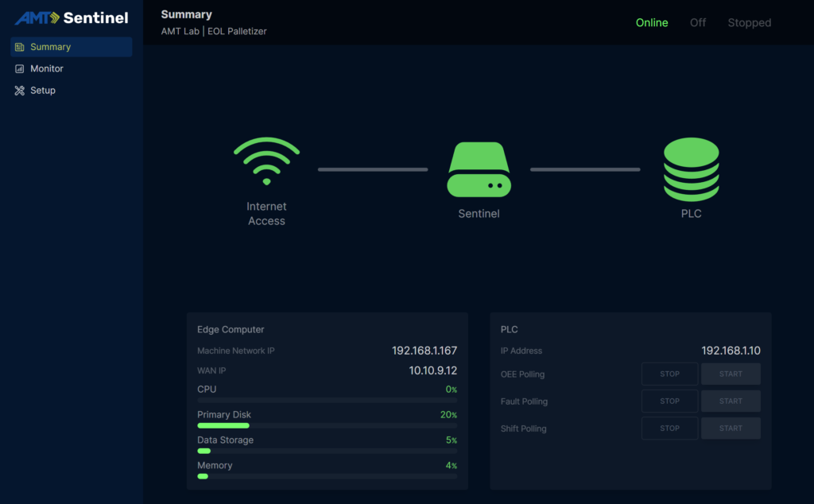
Task: Click the Online status indicator
Action: [x=652, y=23]
